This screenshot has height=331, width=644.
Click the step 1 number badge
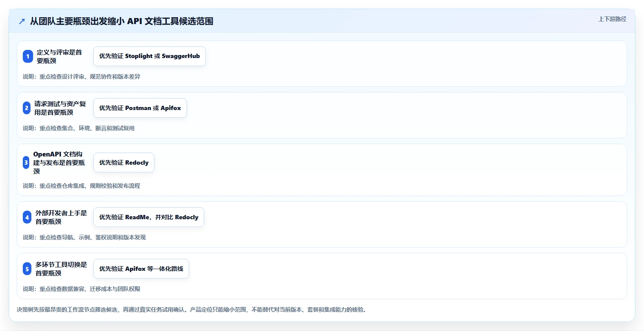[28, 56]
